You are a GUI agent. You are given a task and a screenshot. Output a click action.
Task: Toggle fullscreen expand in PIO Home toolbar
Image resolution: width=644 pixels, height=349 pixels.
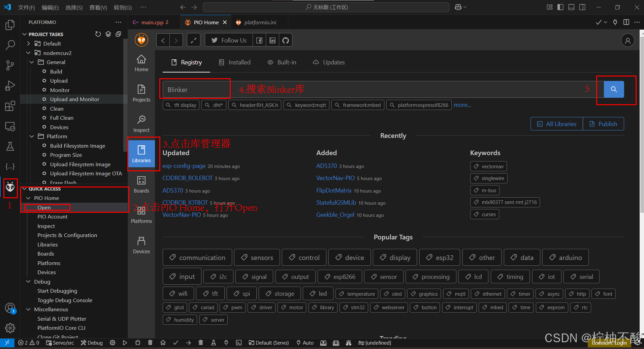(194, 40)
